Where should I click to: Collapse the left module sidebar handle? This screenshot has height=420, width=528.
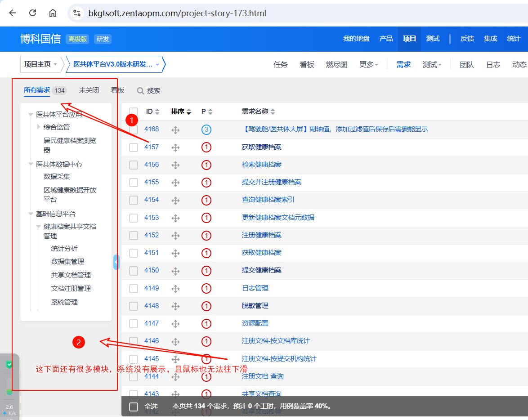(x=116, y=262)
